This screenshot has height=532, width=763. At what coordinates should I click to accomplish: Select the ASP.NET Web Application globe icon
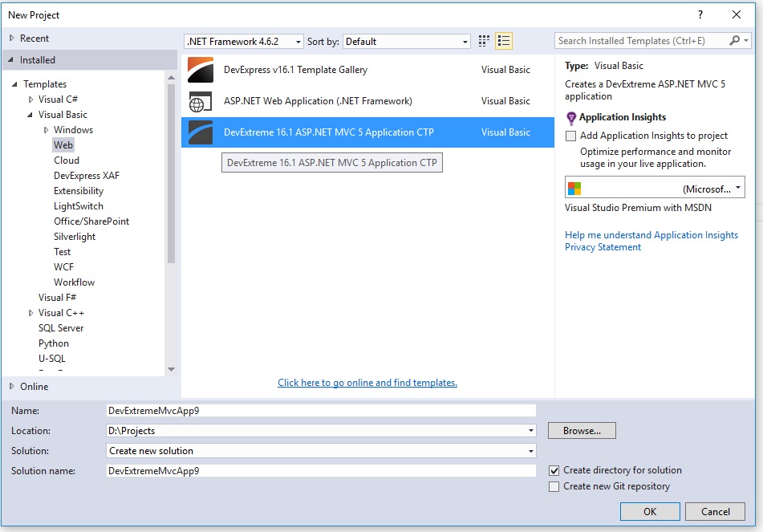coord(201,101)
